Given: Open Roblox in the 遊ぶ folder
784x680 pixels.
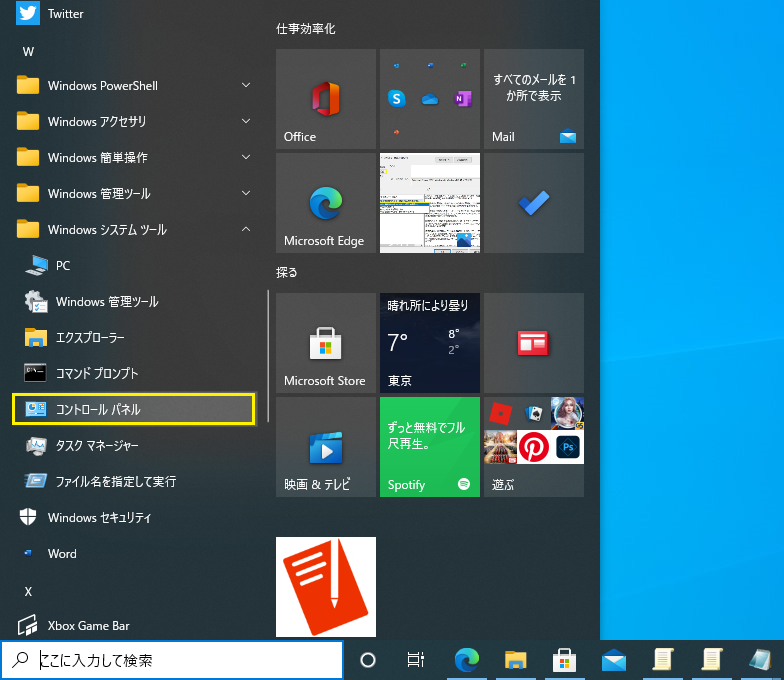Looking at the screenshot, I should tap(500, 414).
